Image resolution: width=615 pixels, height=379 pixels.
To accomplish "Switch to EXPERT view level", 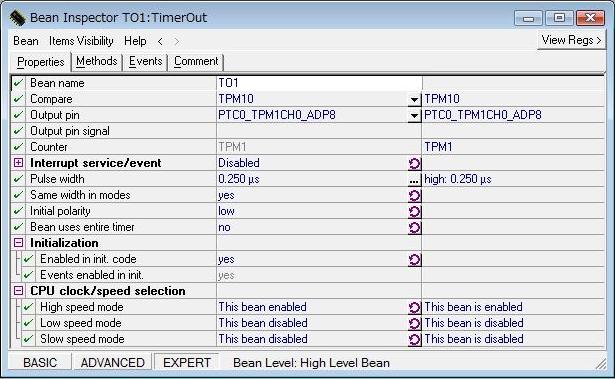I will tap(187, 363).
